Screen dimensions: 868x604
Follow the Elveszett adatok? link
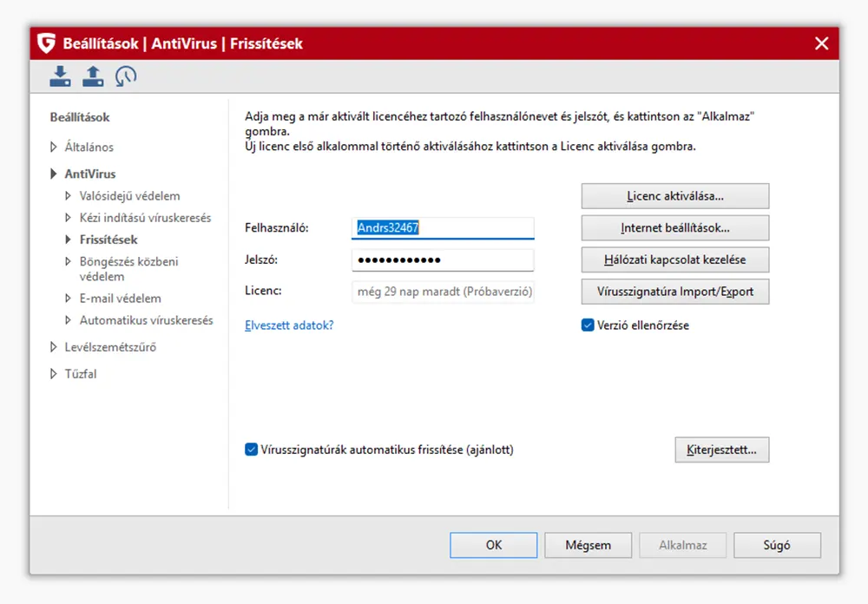pos(289,325)
